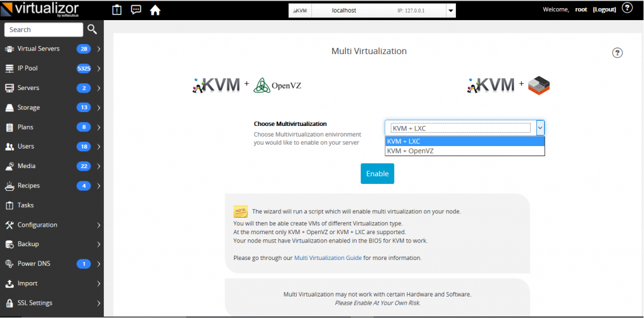Click the 'Please Enable At Your Own Risk.' text

click(377, 303)
